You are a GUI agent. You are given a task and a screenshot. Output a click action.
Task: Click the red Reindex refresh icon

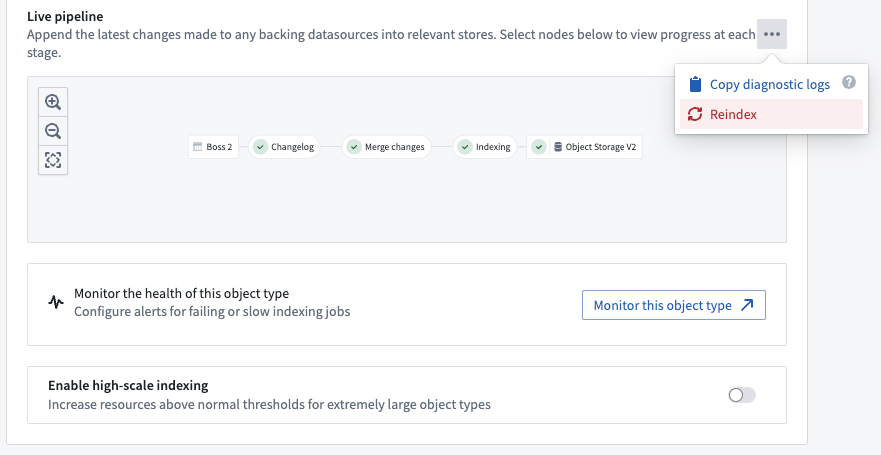click(694, 114)
